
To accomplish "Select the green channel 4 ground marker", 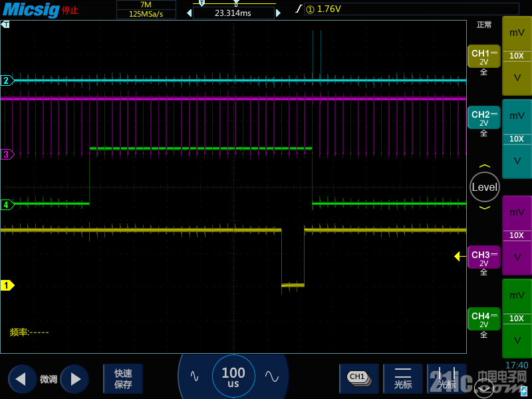I will 7,205.
